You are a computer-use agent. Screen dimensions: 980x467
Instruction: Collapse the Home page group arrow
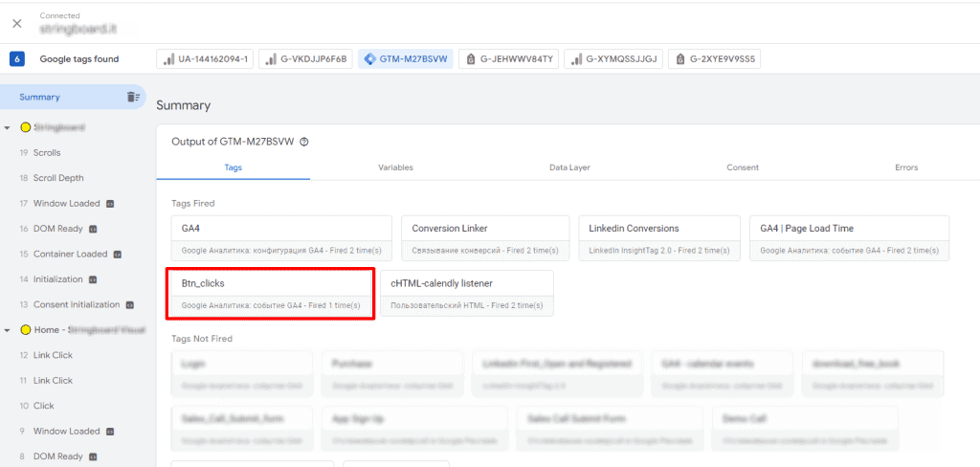pyautogui.click(x=7, y=329)
